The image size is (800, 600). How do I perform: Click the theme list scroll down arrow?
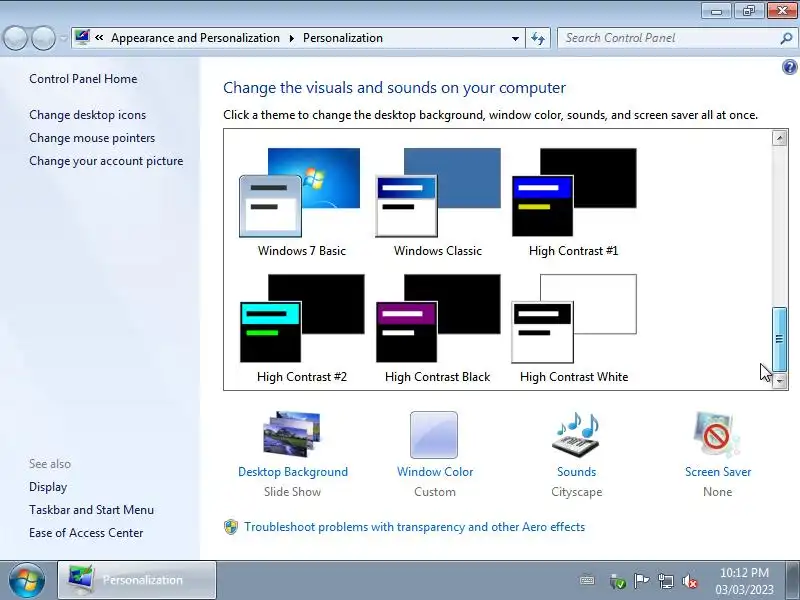[x=779, y=381]
